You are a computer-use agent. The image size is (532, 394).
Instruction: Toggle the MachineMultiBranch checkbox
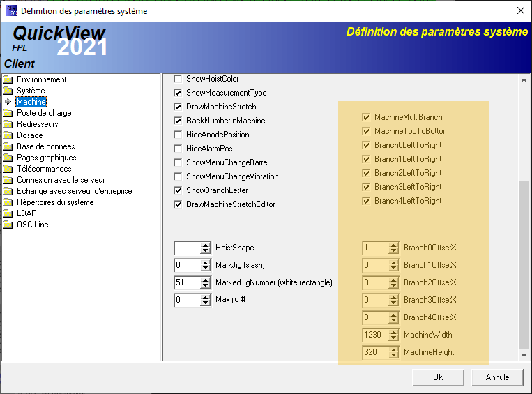pyautogui.click(x=366, y=117)
